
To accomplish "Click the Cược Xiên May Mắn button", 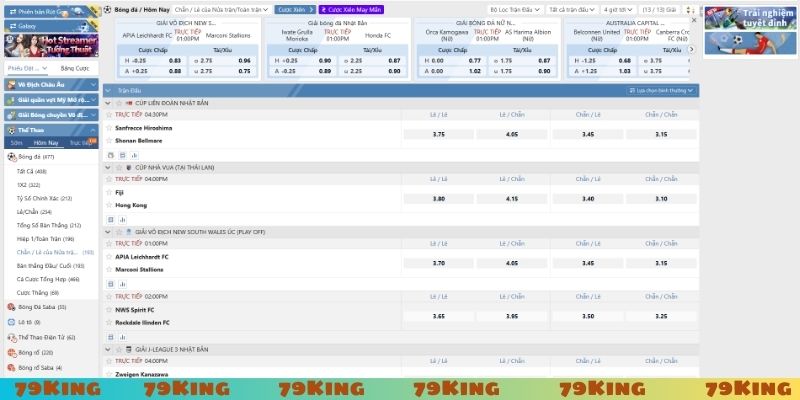I will (x=350, y=9).
